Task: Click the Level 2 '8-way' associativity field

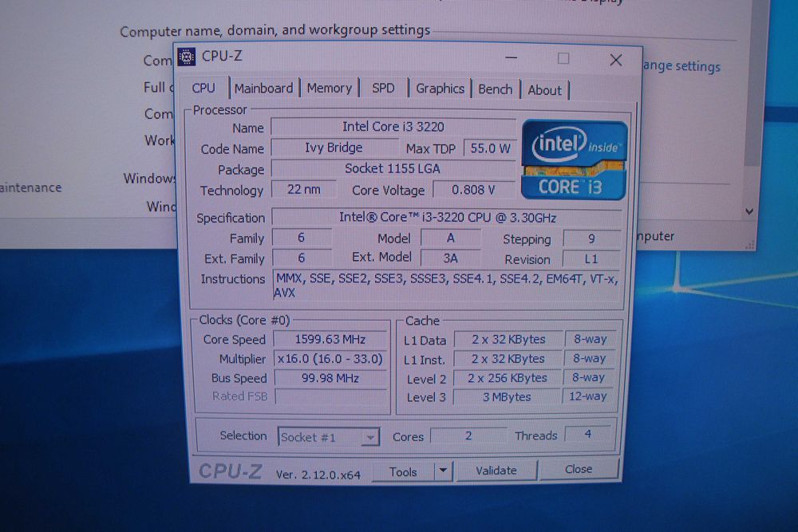Action: 588,377
